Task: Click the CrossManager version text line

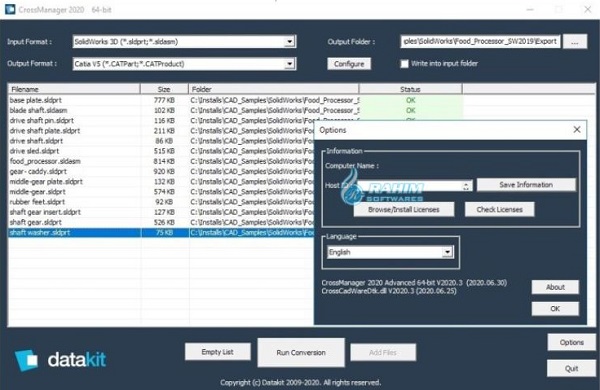Action: click(x=414, y=283)
